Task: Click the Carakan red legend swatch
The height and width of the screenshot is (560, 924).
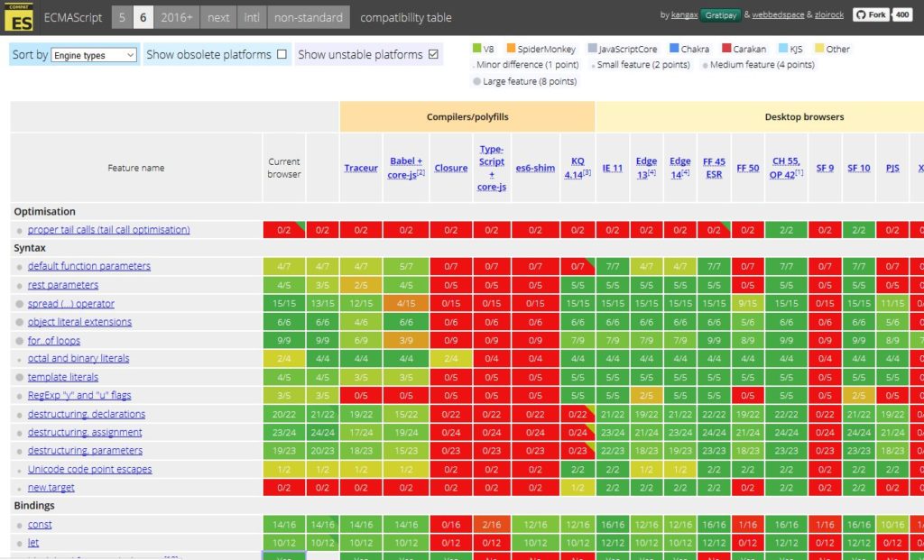Action: click(726, 48)
